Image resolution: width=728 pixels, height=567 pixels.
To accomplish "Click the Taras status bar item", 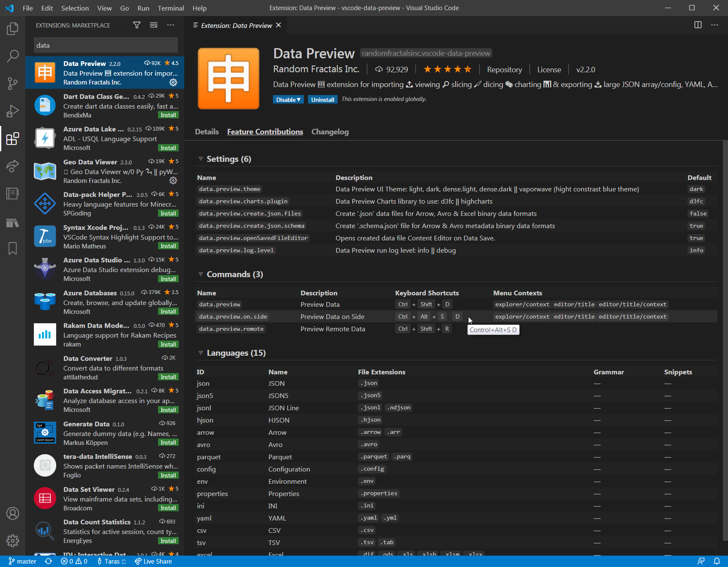I will [112, 562].
